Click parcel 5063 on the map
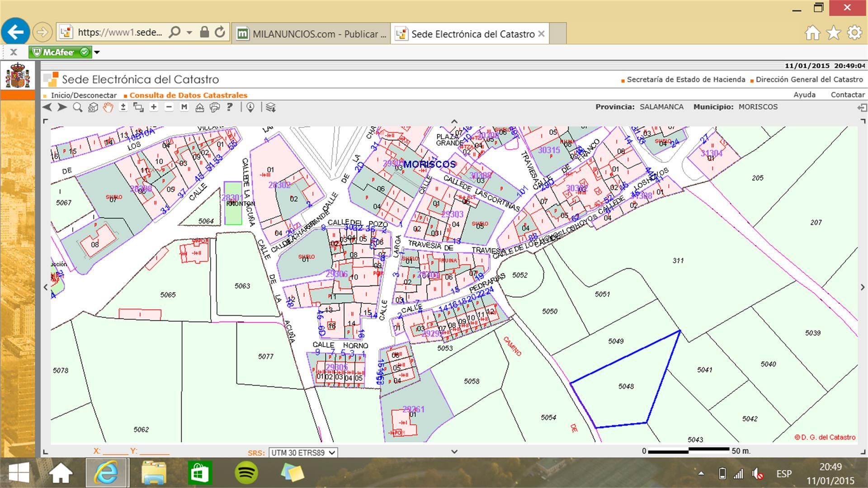 coord(242,286)
